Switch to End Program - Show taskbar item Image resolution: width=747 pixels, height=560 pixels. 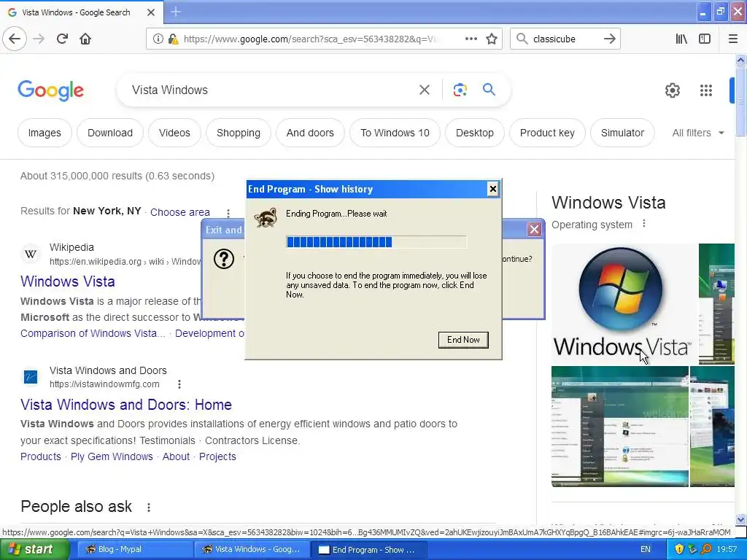[x=368, y=550]
